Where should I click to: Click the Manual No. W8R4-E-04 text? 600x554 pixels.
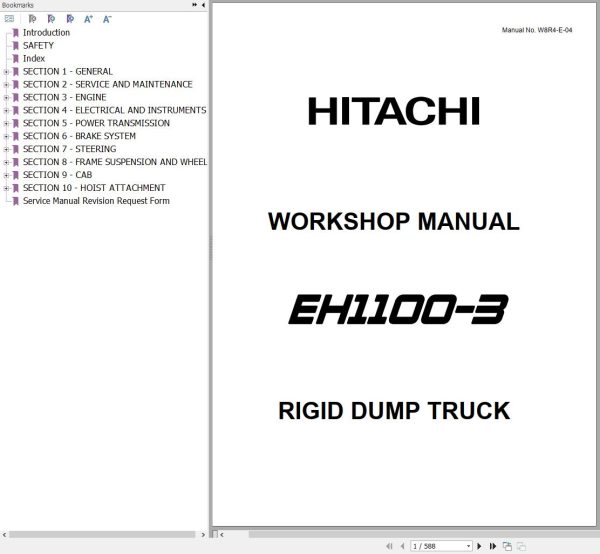tap(537, 30)
